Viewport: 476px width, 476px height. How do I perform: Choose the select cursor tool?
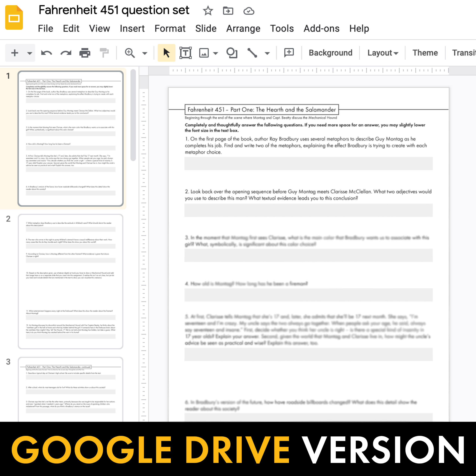click(x=166, y=53)
